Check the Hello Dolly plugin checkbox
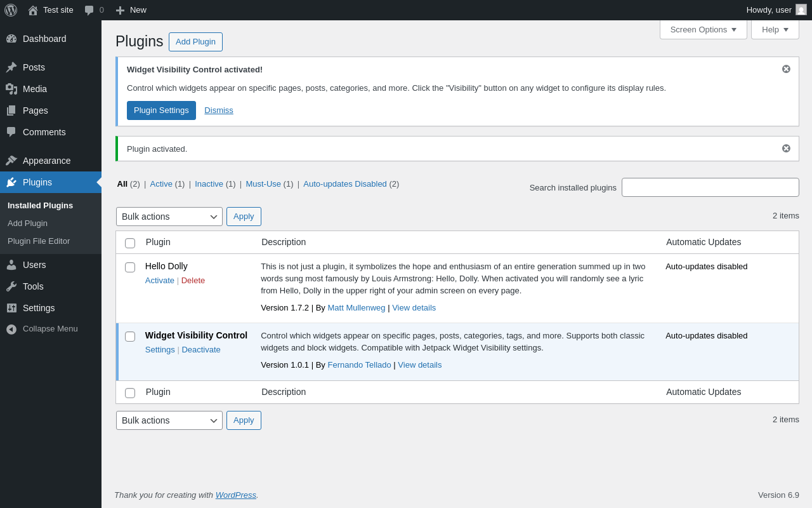Screen dimensions: 812x508 coord(130,267)
